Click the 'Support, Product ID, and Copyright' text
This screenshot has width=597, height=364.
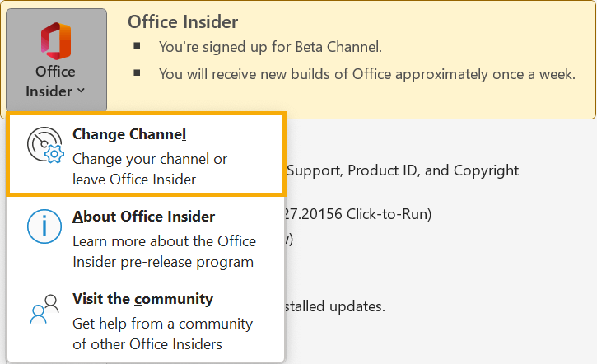(403, 170)
